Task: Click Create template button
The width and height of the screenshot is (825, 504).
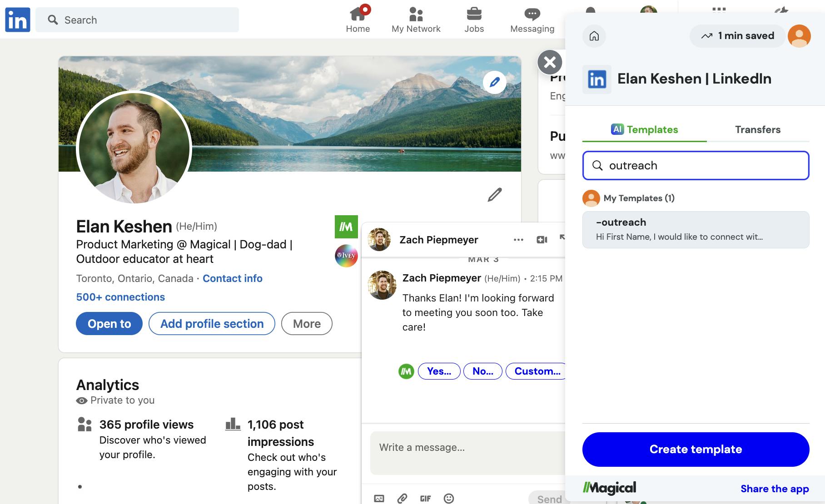Action: [696, 450]
